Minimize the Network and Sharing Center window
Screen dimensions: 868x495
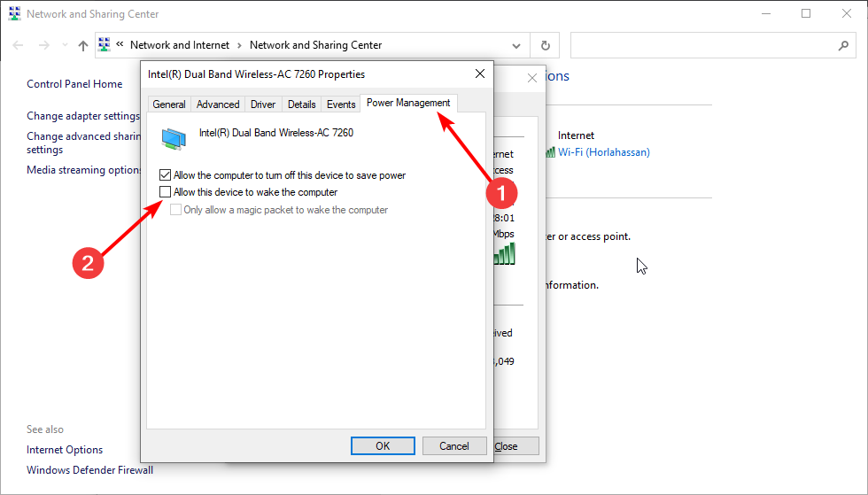(766, 14)
